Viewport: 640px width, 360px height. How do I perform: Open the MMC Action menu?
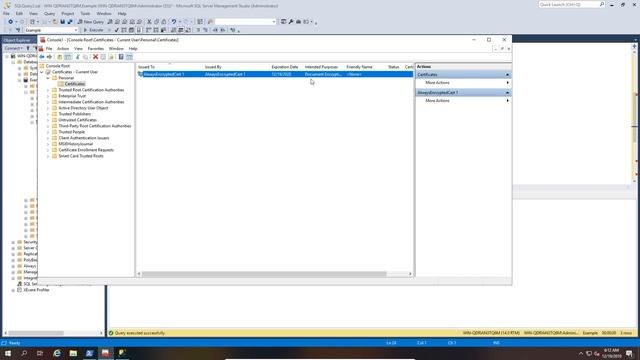point(63,49)
